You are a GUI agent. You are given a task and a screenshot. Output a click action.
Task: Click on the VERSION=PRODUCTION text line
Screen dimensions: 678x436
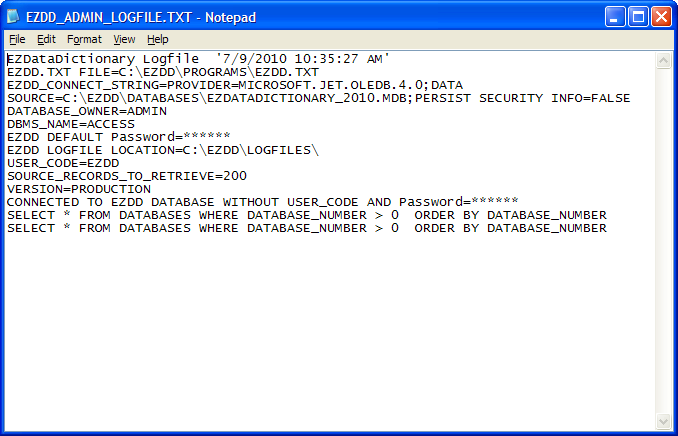[79, 189]
